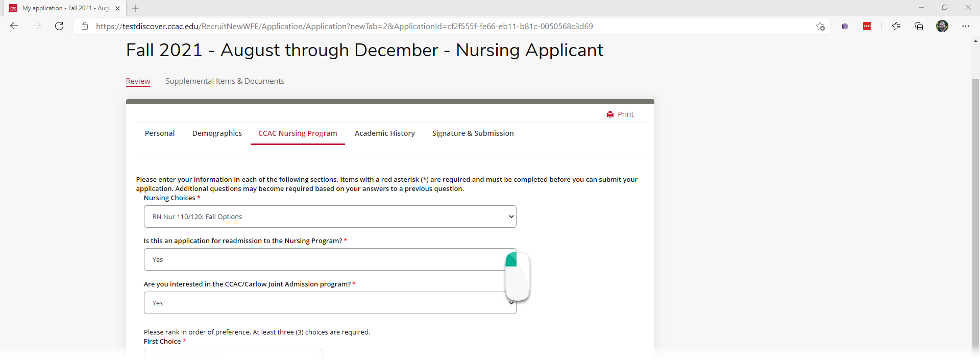This screenshot has width=980, height=360.
Task: Click the browser profile avatar picture
Action: 943,26
